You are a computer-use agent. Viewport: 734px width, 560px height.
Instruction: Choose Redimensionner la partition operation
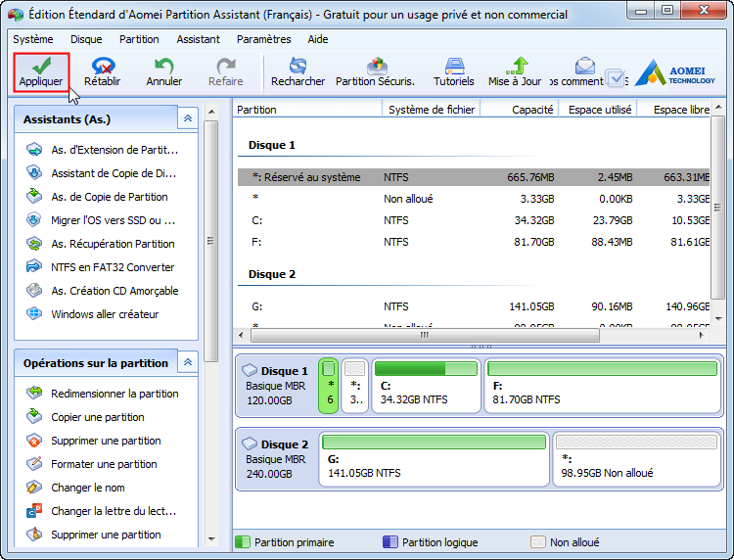pyautogui.click(x=103, y=394)
